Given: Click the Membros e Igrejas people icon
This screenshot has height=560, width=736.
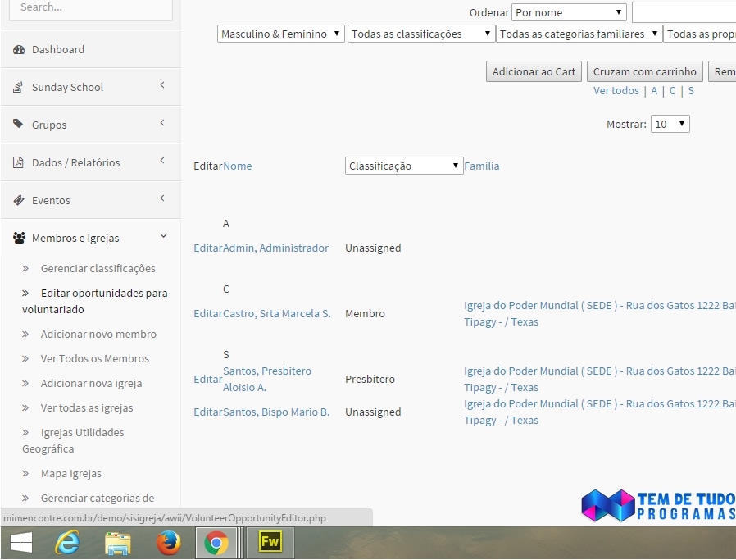Looking at the screenshot, I should (19, 239).
